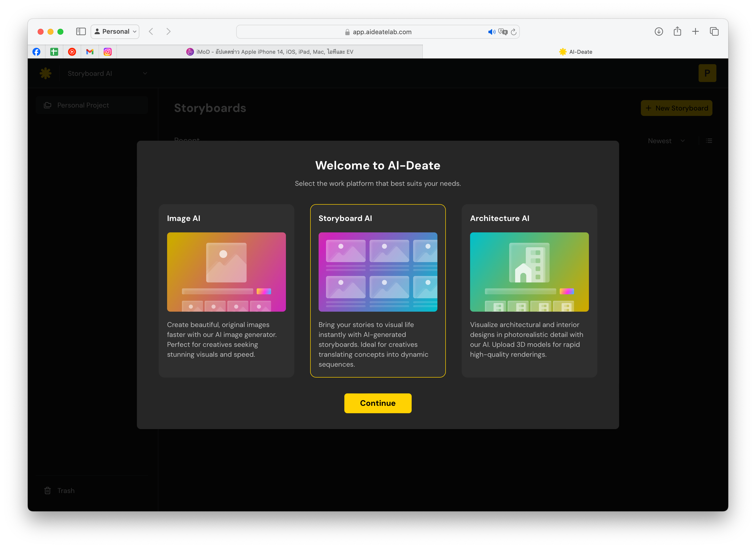756x548 pixels.
Task: Toggle the Safari sidebar icon
Action: (81, 31)
